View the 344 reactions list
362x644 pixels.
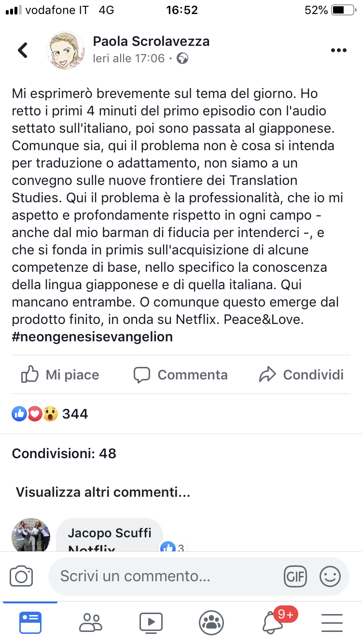click(50, 414)
